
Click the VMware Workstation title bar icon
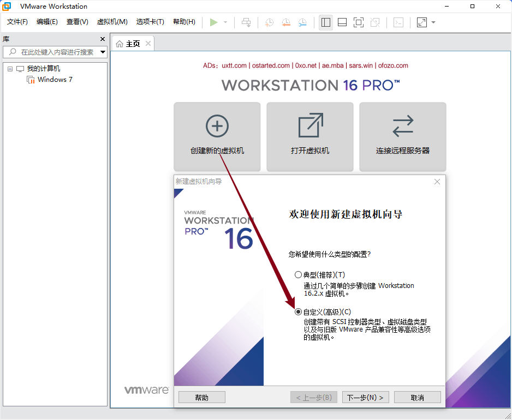point(7,6)
